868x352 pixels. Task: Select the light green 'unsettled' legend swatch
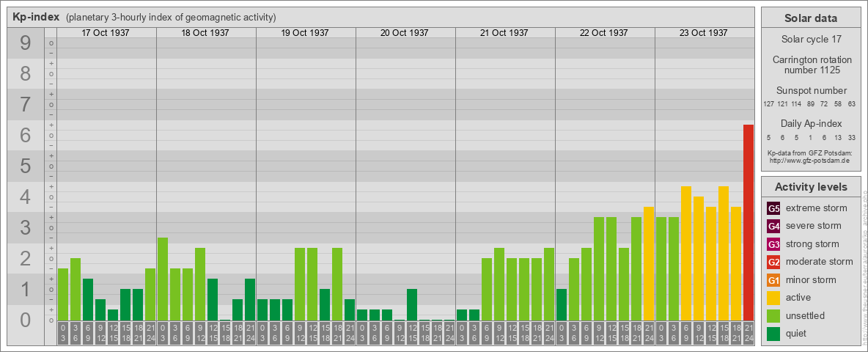pos(773,315)
